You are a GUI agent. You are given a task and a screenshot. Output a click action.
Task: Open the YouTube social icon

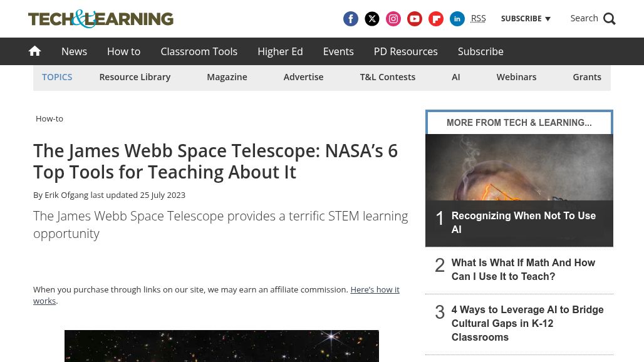coord(415,19)
